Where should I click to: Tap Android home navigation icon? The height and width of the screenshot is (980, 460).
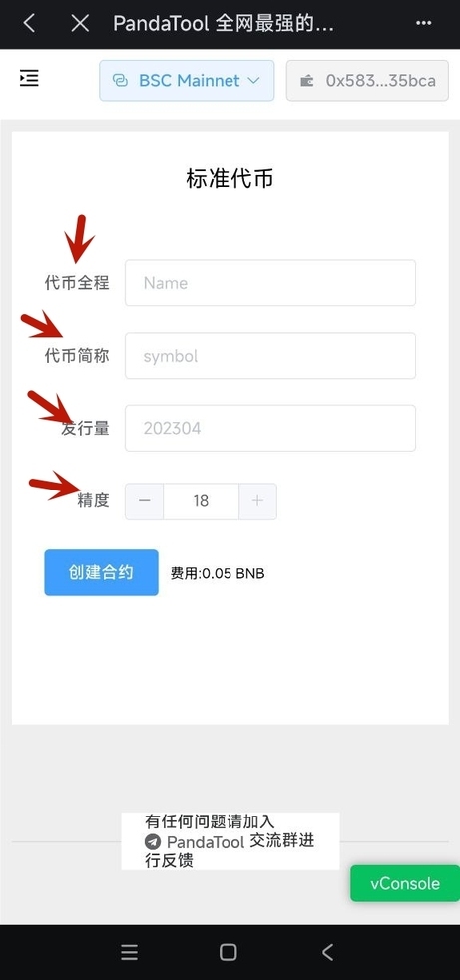point(229,952)
